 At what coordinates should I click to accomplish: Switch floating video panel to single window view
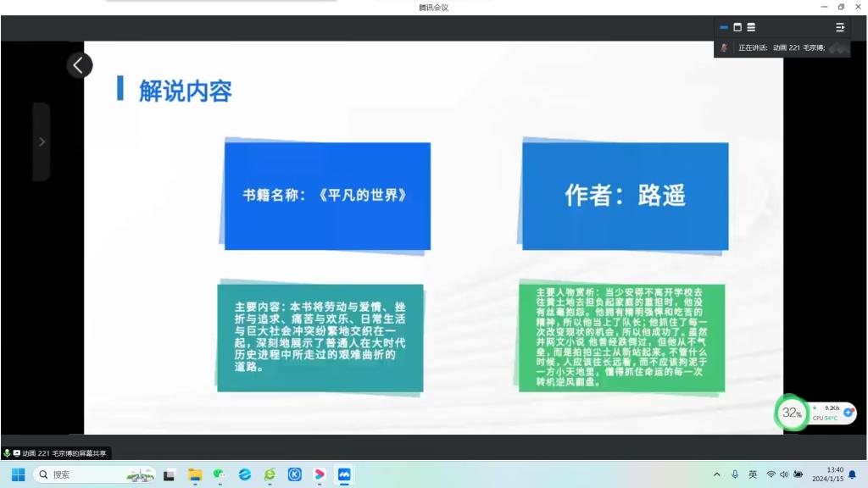click(x=737, y=27)
